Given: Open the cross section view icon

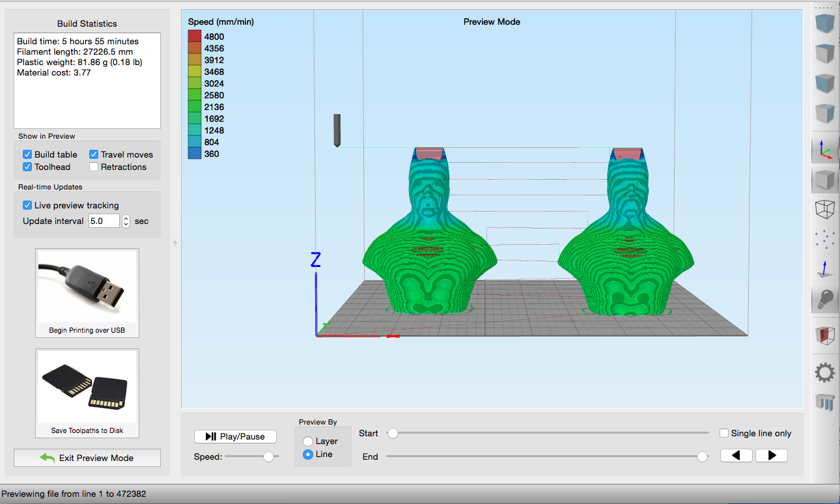Looking at the screenshot, I should pos(825,336).
